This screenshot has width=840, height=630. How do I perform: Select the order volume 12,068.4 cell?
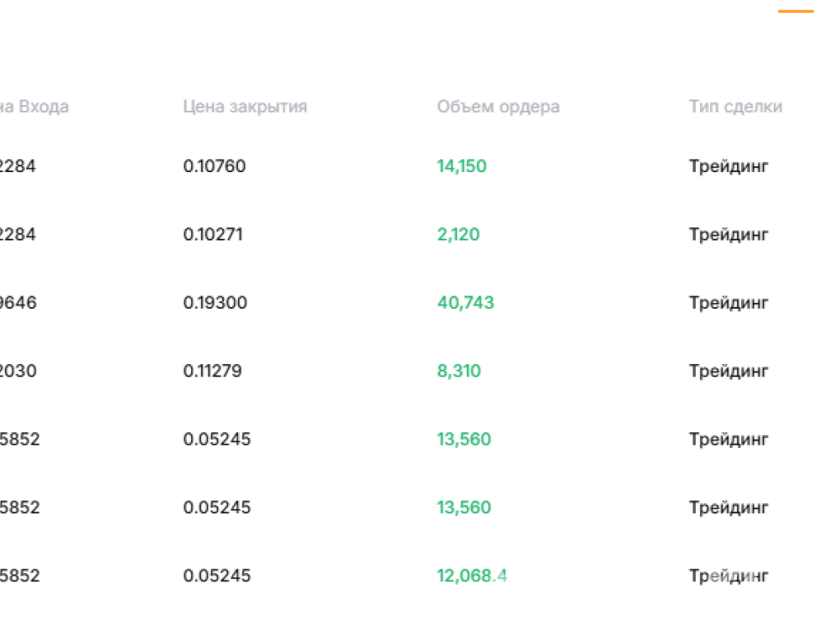point(472,576)
